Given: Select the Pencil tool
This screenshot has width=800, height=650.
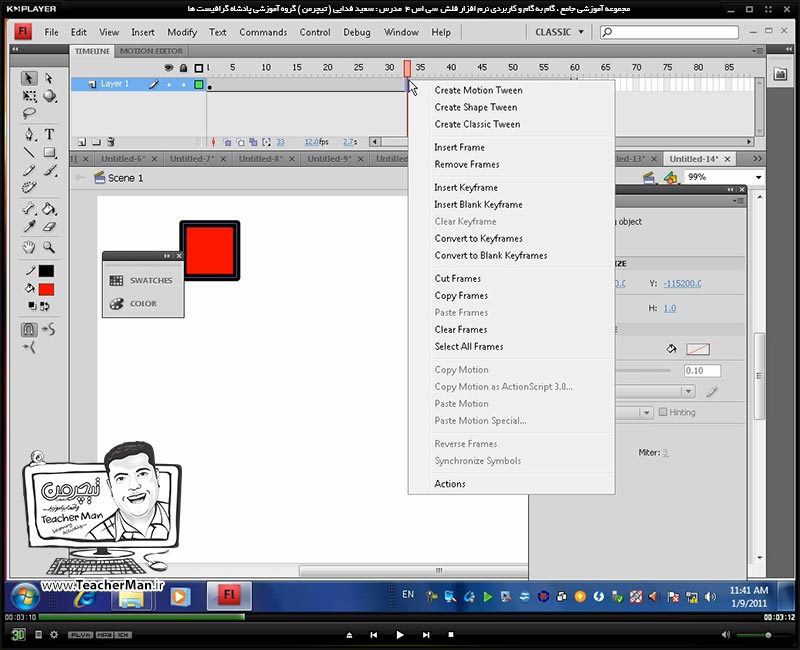Looking at the screenshot, I should [x=29, y=170].
